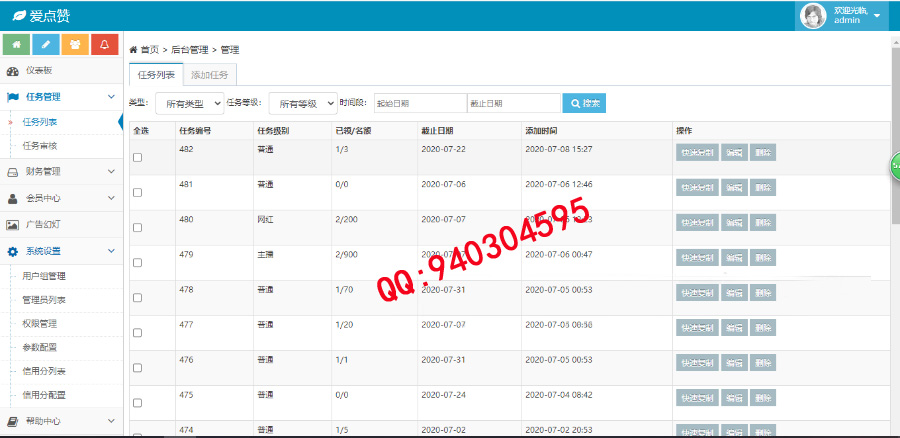Tick the checkbox for task 482

138,158
